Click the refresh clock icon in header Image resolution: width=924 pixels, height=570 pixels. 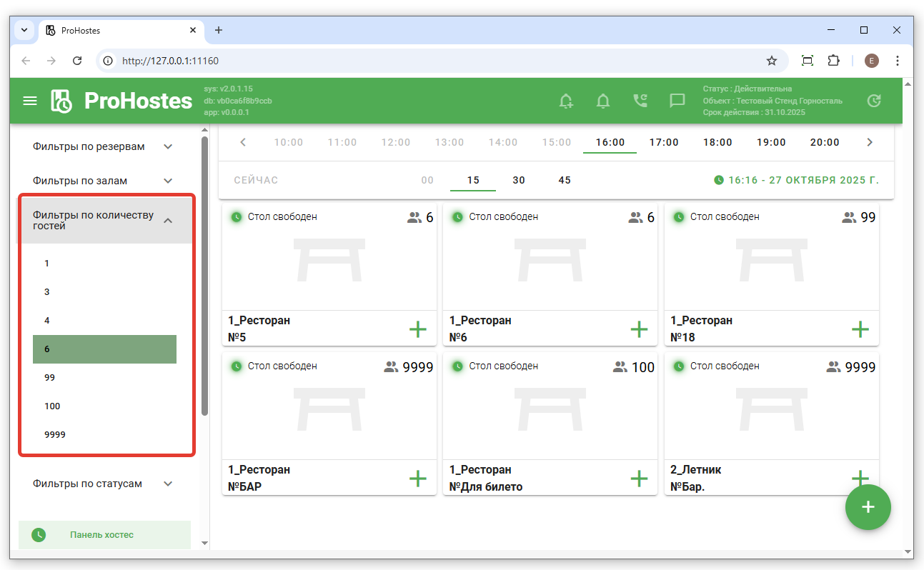click(873, 101)
